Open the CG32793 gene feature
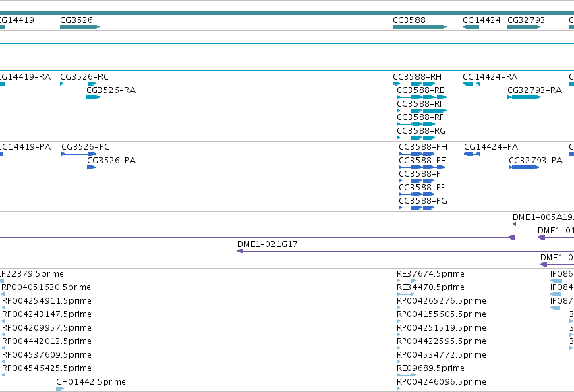Screen dimensions: 574x392 coord(524,27)
